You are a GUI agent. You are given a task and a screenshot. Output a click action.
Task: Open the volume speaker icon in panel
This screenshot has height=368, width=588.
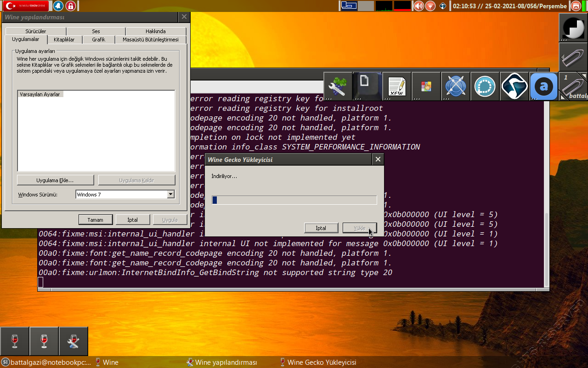(418, 6)
